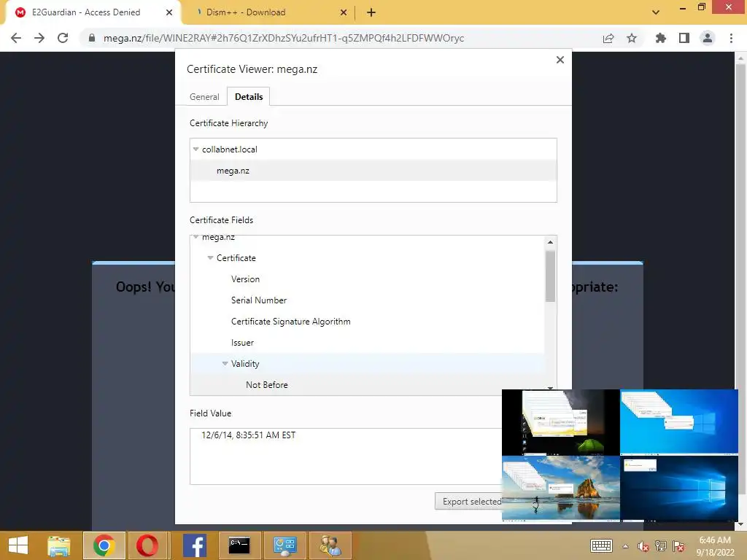Open Facebook app from taskbar
Viewport: 747px width, 560px height.
point(194,545)
